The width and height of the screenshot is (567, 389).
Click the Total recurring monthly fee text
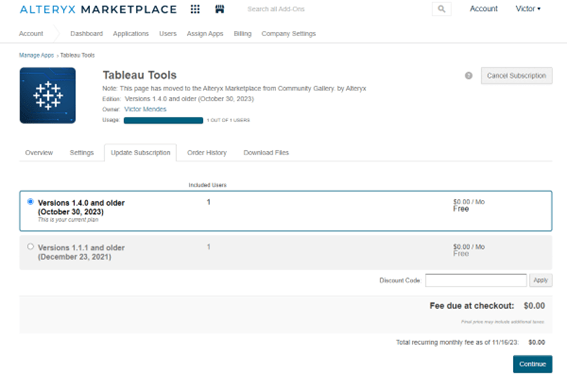(457, 342)
